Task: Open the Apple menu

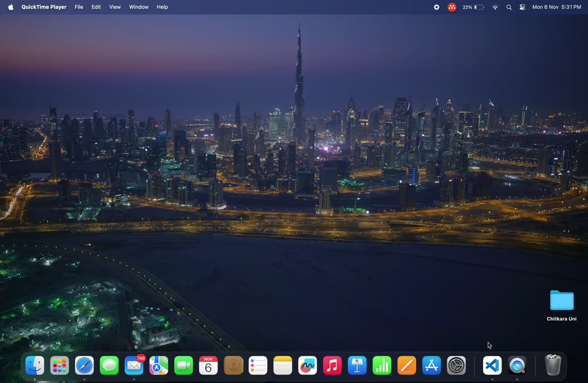Action: coord(11,7)
